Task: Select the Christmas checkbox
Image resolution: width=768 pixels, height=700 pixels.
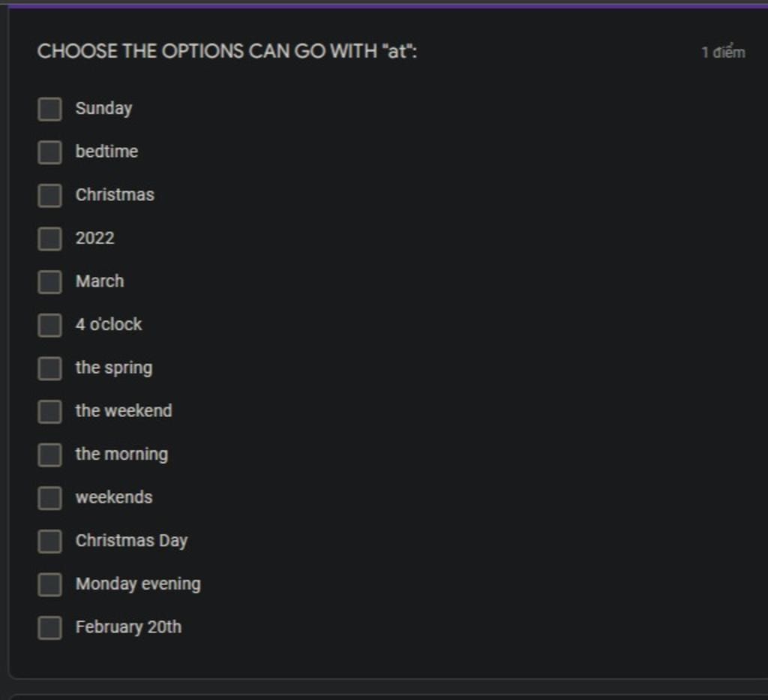Action: coord(49,195)
